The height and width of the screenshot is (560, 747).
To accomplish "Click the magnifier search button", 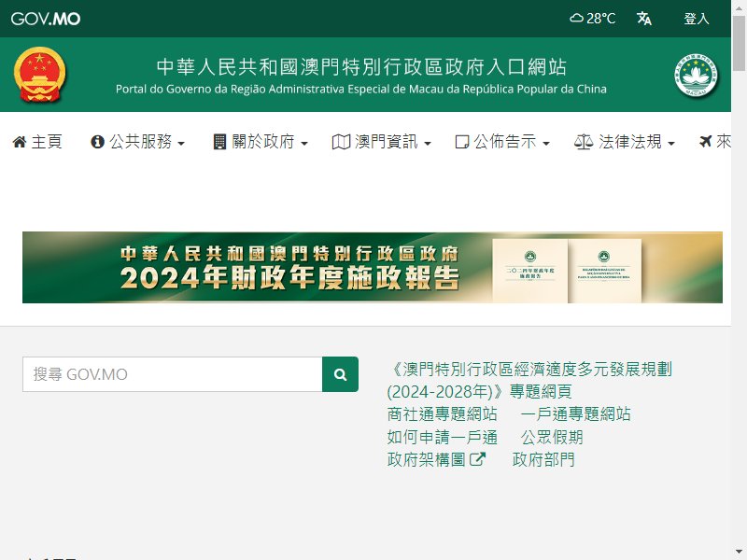I will pyautogui.click(x=340, y=374).
